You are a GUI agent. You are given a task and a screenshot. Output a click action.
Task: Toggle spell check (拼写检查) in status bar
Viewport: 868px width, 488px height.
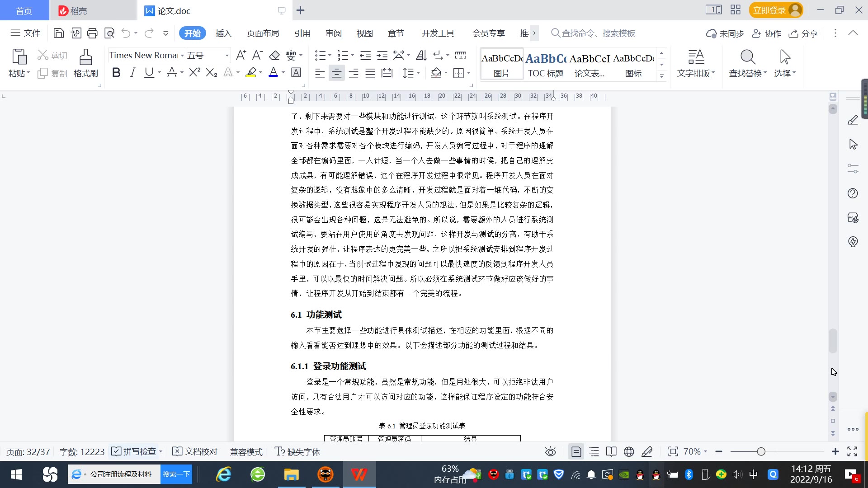(134, 451)
